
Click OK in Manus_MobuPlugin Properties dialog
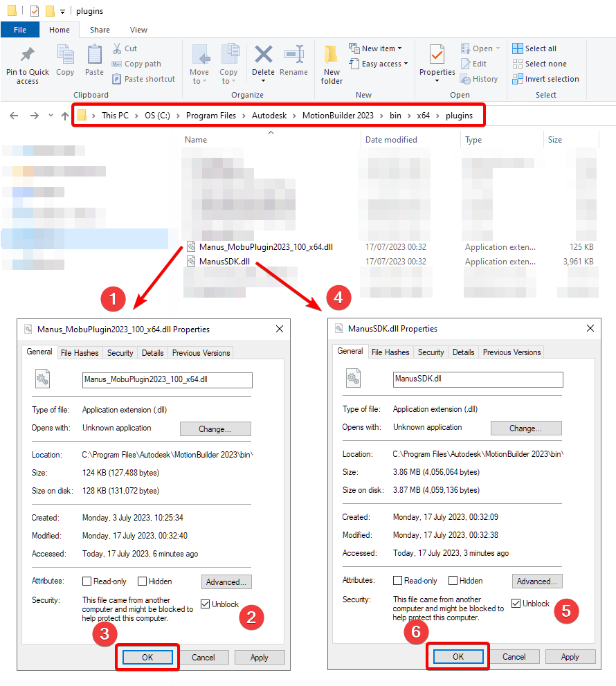pos(147,658)
